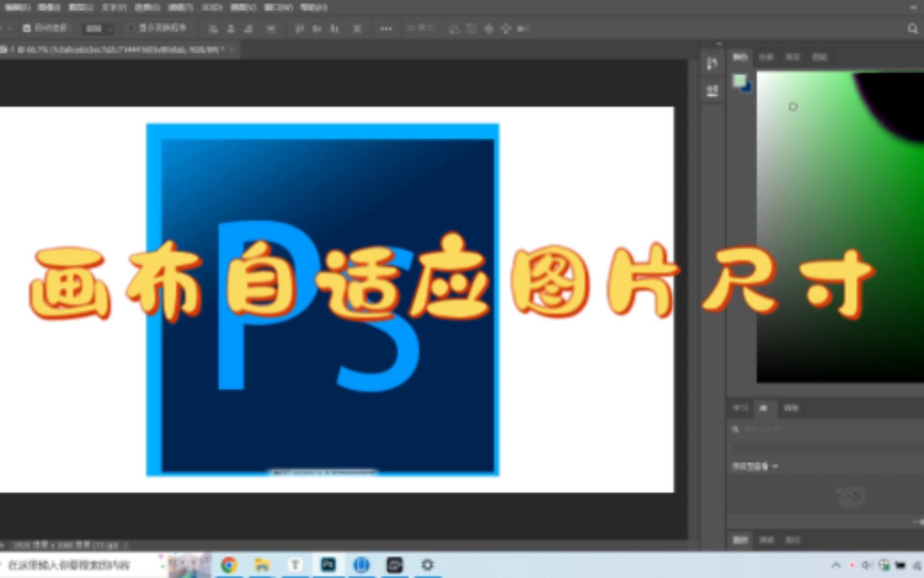Click Align horizontal centers icon
Viewport: 924px width, 578px height.
(x=230, y=29)
